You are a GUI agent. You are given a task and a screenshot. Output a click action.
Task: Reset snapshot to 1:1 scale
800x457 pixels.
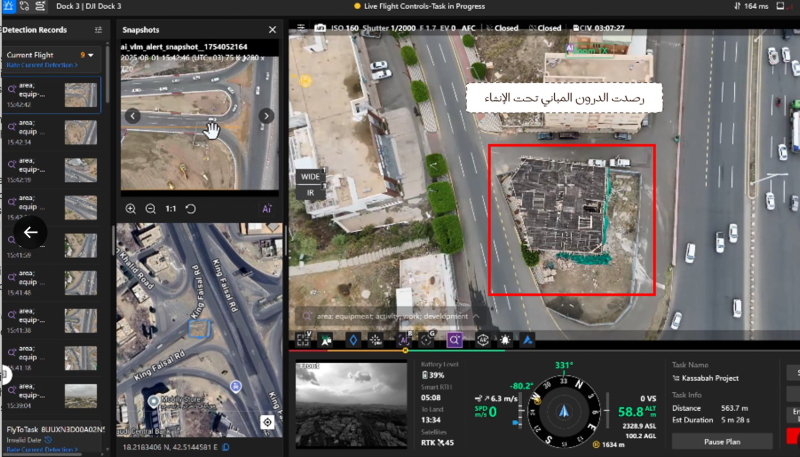170,209
